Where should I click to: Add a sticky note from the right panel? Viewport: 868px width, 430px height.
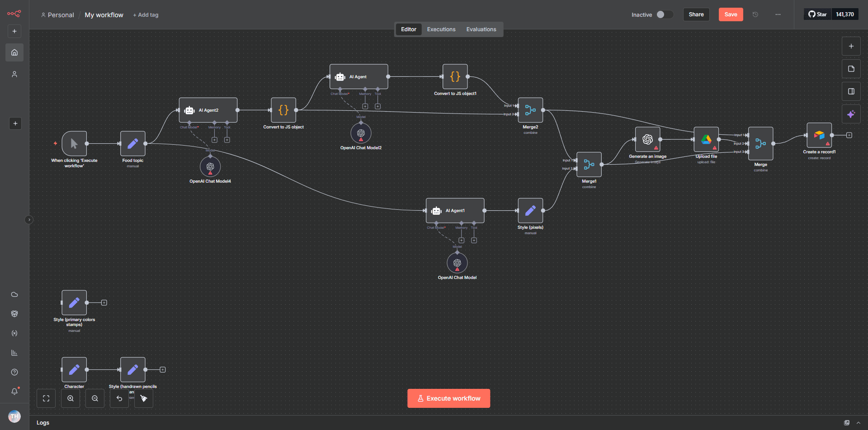click(851, 69)
